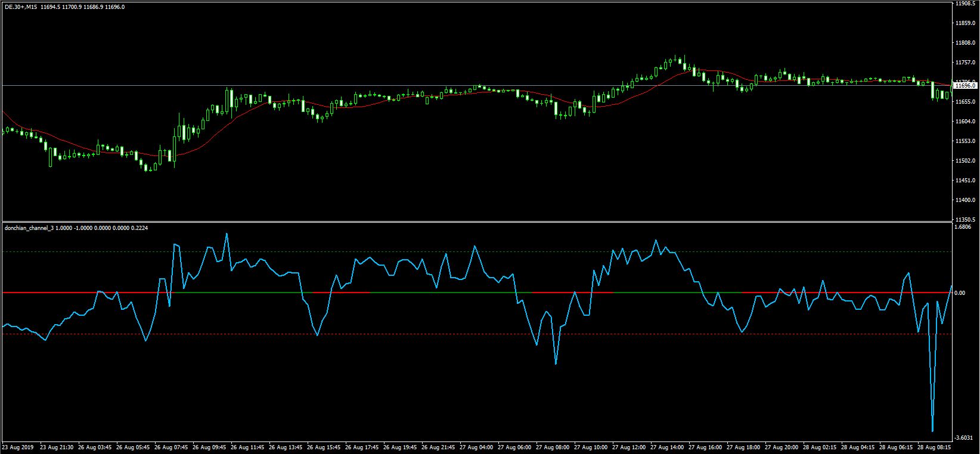Click the 11859.0 price axis label

tap(965, 23)
